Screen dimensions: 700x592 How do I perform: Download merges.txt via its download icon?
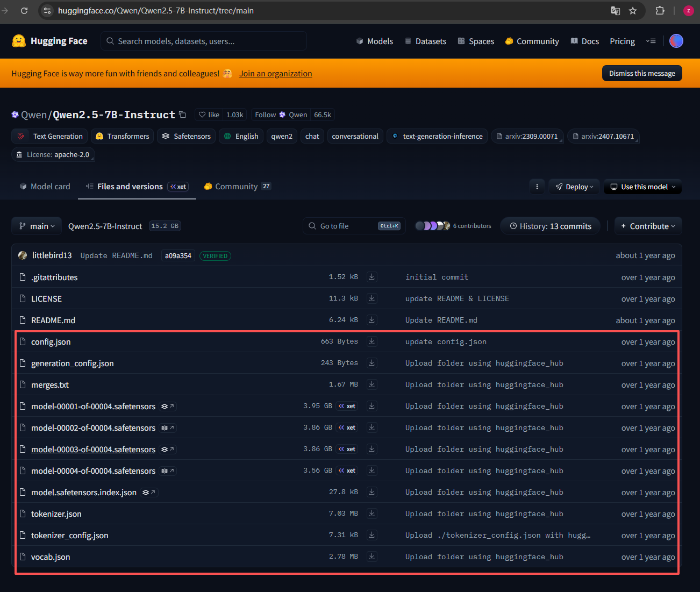pos(372,384)
